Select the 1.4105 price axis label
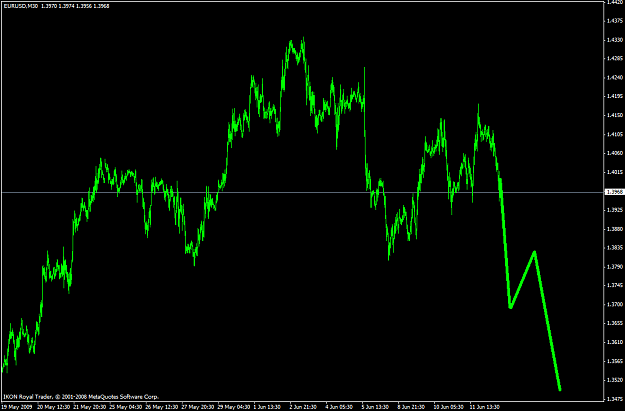Screen dimensions: 625x411 [615, 134]
